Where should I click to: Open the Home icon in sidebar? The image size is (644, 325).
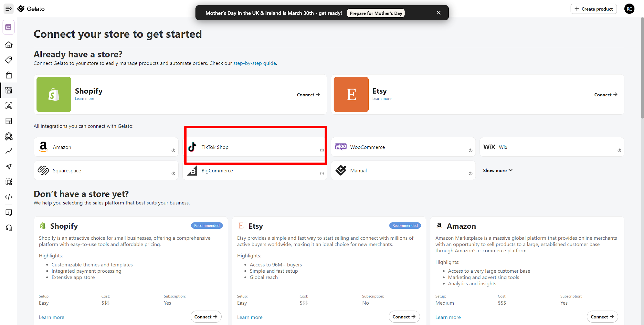(x=9, y=45)
